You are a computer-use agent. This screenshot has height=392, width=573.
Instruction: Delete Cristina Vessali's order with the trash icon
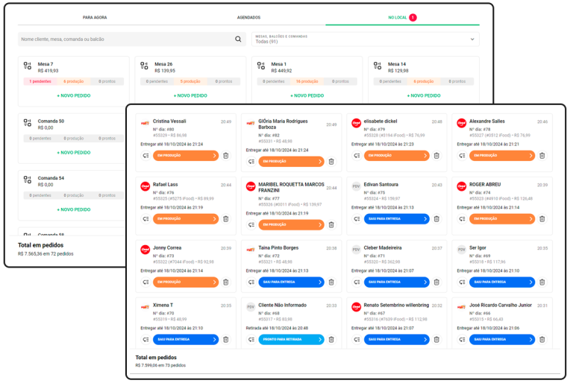tap(225, 156)
